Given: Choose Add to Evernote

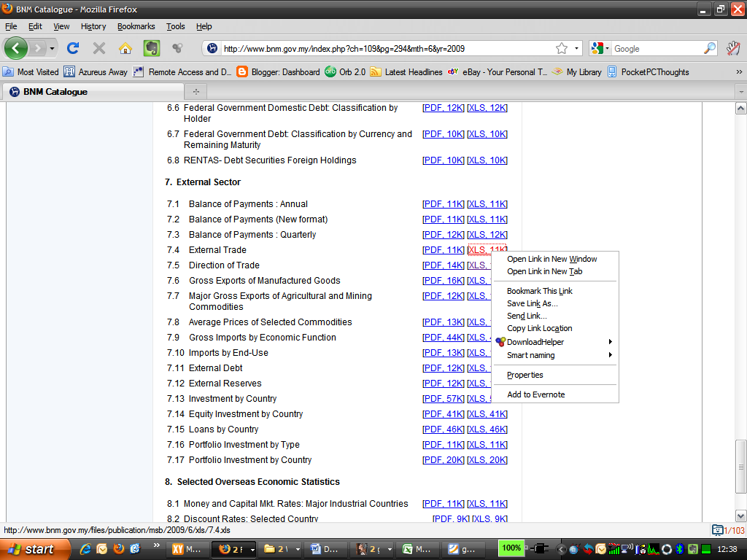Looking at the screenshot, I should [555, 394].
